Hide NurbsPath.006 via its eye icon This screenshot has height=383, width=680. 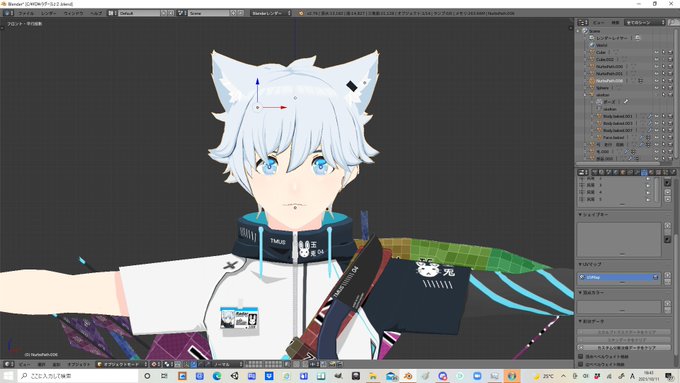[x=657, y=81]
